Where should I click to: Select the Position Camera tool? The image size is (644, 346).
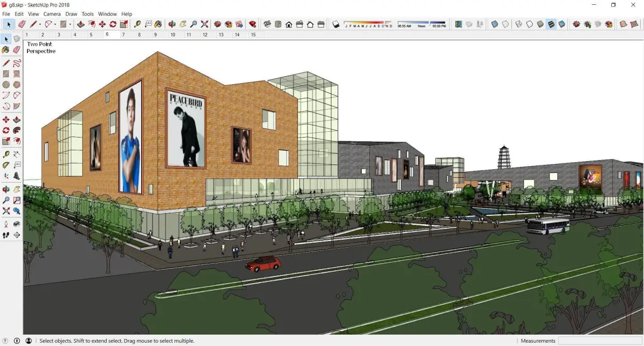point(6,224)
